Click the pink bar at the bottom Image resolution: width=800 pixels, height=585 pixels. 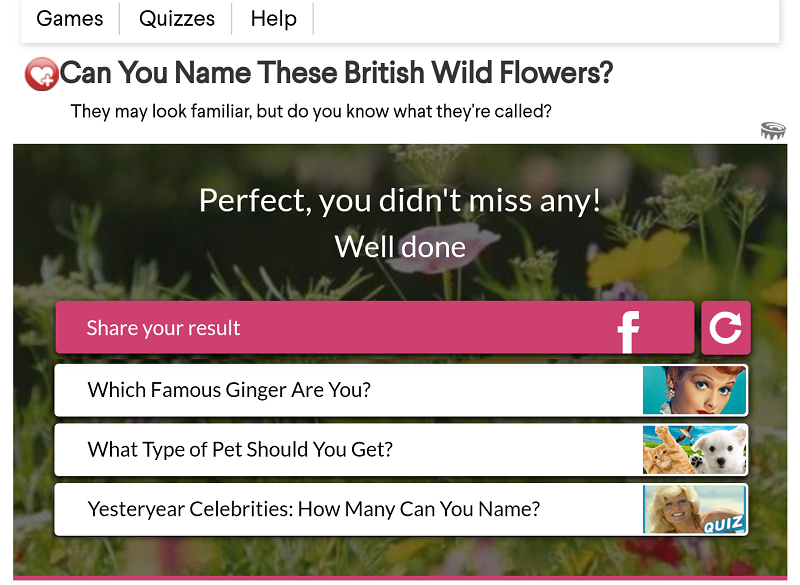[400, 581]
